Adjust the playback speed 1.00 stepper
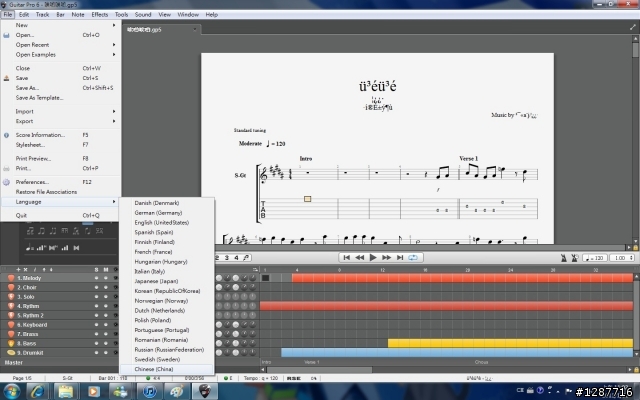Image resolution: width=640 pixels, height=400 pixels. click(x=632, y=258)
